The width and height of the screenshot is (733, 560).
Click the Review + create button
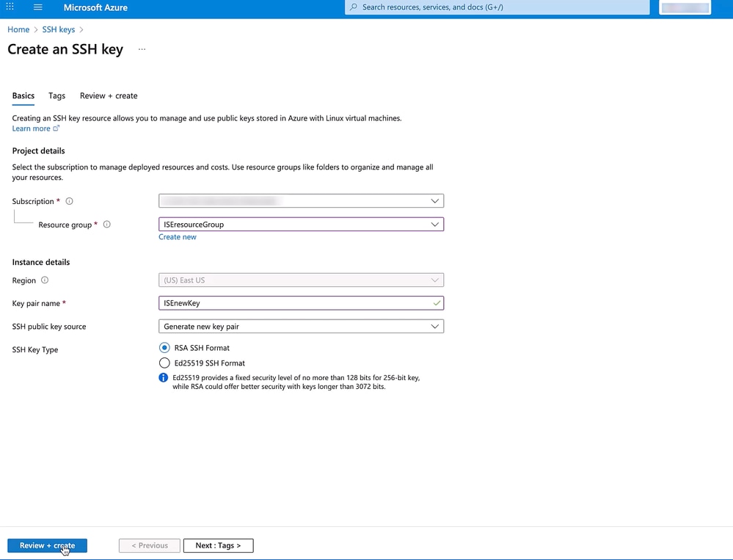tap(47, 545)
